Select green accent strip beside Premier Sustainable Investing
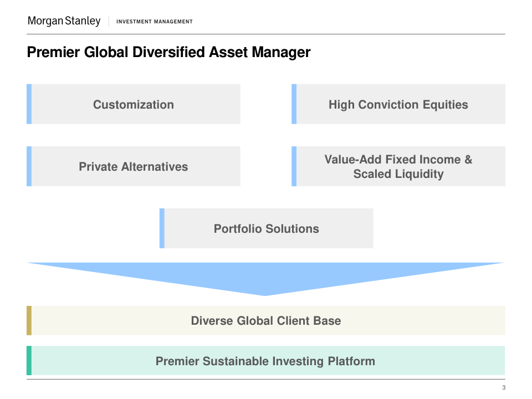Image resolution: width=532 pixels, height=399 pixels. (x=29, y=361)
